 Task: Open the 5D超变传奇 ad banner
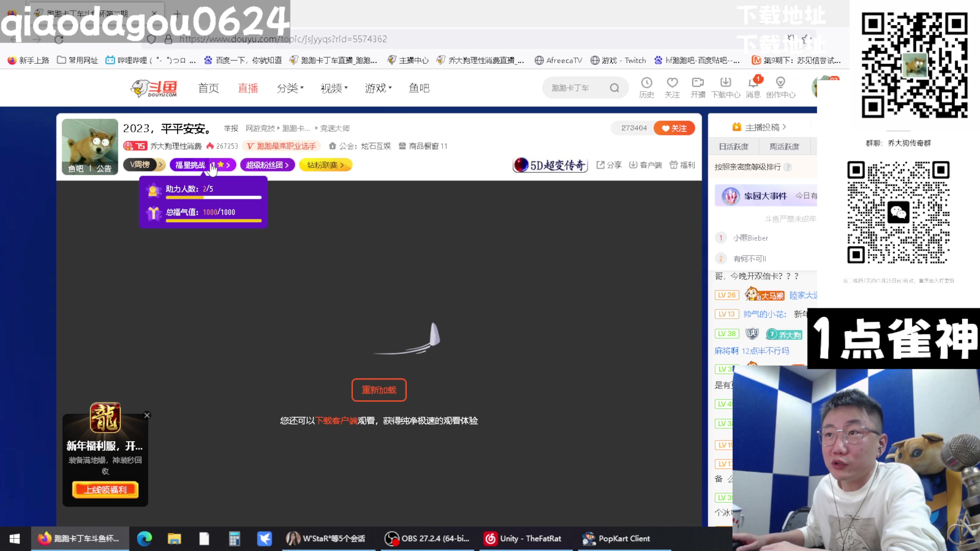(x=550, y=165)
